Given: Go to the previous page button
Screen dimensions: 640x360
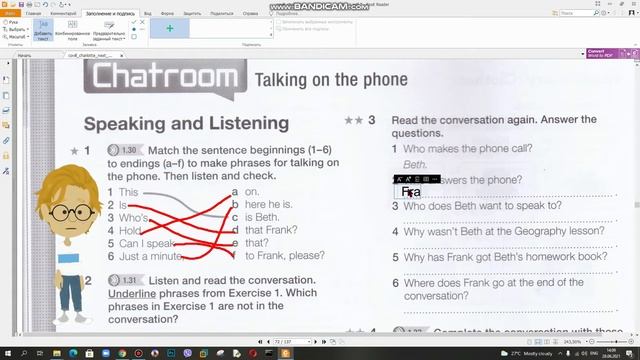Looking at the screenshot, I should 268,342.
